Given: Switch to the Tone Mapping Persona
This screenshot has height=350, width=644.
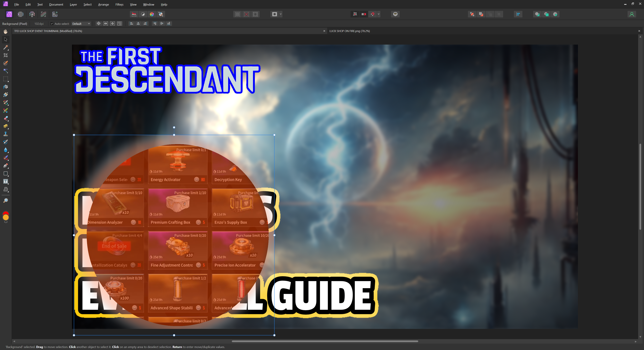Looking at the screenshot, I should tap(43, 14).
